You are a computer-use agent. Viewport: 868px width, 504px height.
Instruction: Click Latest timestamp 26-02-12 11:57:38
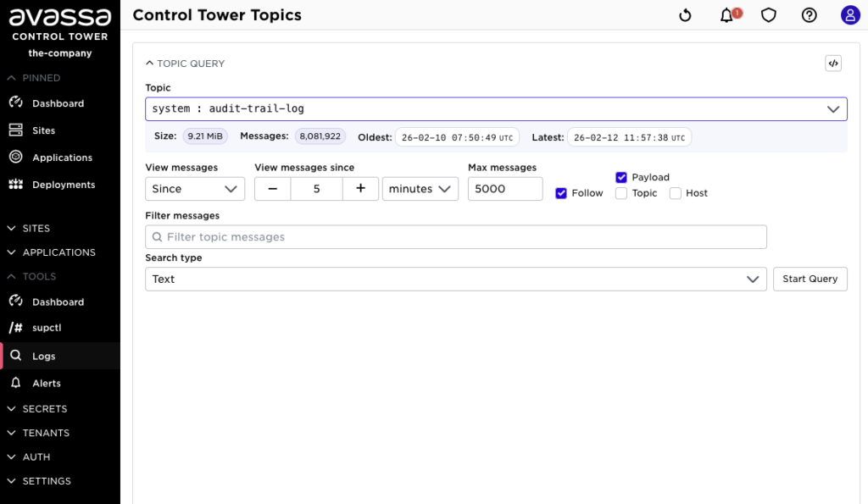click(629, 137)
